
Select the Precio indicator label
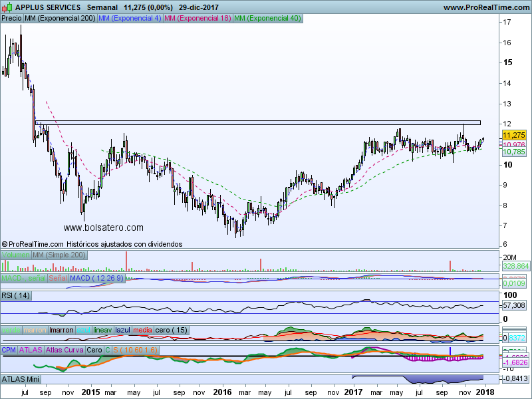pos(12,19)
